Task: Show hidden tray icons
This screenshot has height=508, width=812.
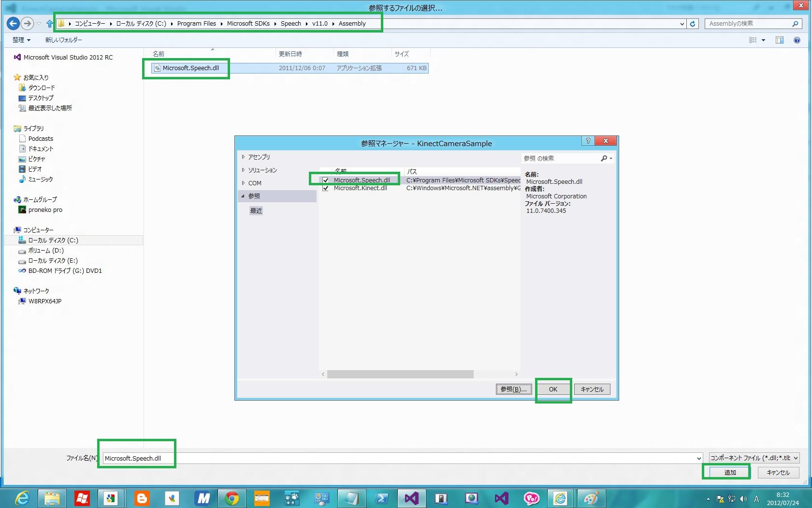Action: pos(708,499)
